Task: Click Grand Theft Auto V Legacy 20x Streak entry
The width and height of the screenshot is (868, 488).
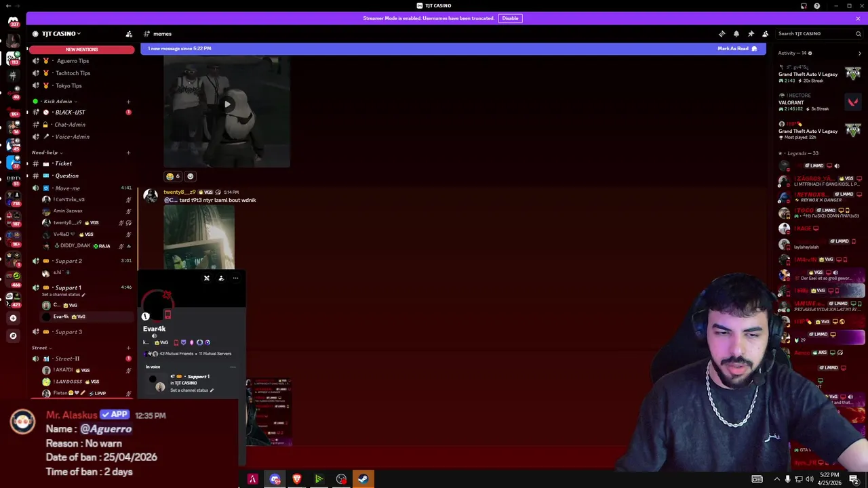Action: click(820, 74)
